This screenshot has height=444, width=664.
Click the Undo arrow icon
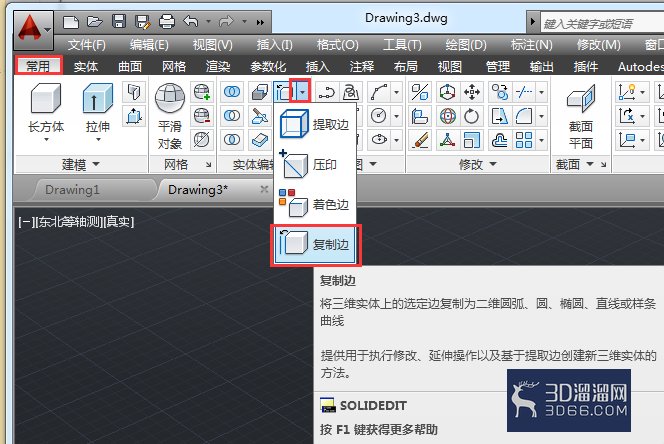pos(191,21)
